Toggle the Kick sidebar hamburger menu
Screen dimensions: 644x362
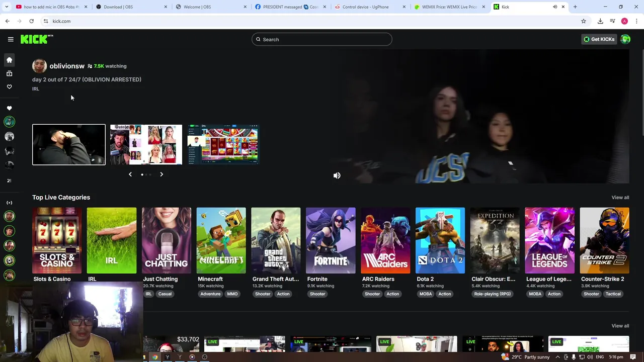pyautogui.click(x=11, y=39)
